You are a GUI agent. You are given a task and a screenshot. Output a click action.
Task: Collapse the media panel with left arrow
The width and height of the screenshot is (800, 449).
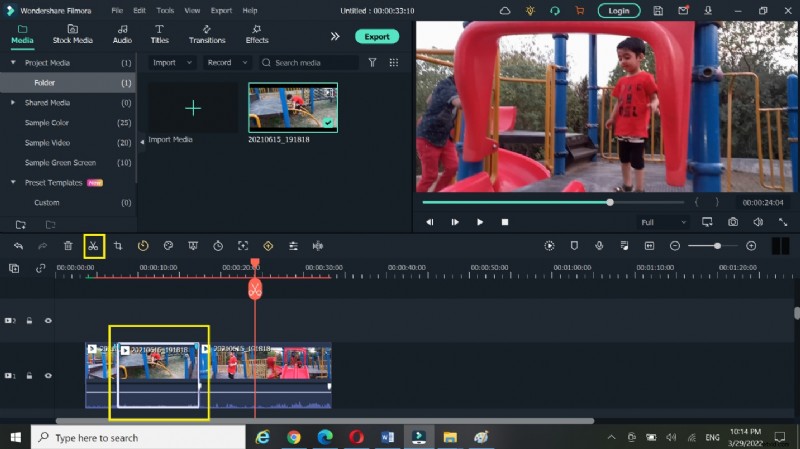(142, 142)
